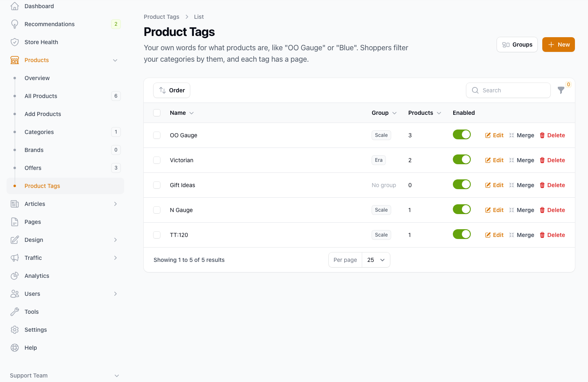Viewport: 588px width, 382px height.
Task: Click the merge icon in Victorian row
Action: pyautogui.click(x=512, y=160)
